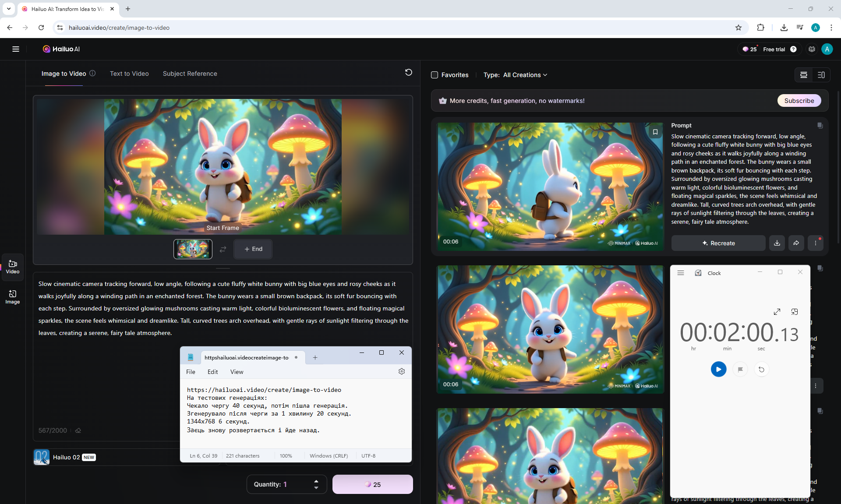Open more options for the first video

tap(815, 243)
